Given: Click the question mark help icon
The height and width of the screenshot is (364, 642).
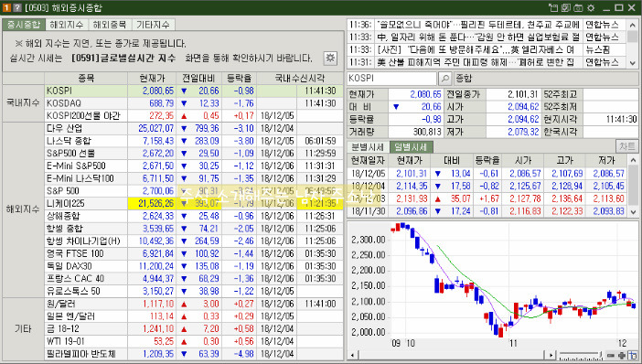Looking at the screenshot, I should 17,7.
